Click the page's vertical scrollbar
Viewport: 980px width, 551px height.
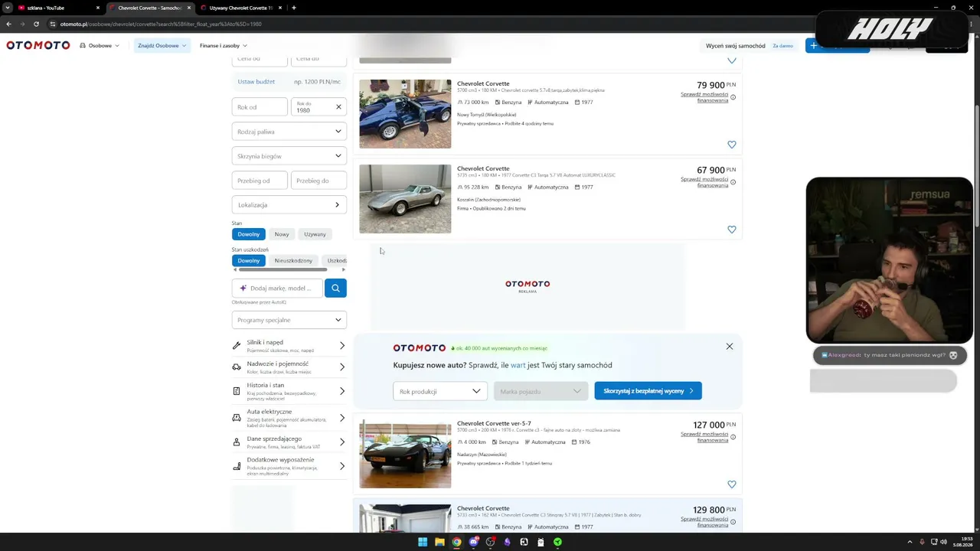click(x=977, y=165)
